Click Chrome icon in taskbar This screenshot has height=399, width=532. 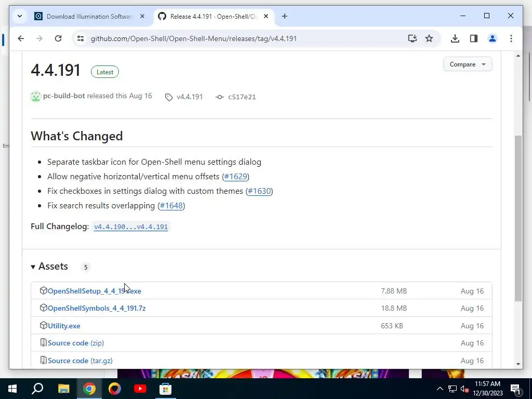(x=89, y=389)
